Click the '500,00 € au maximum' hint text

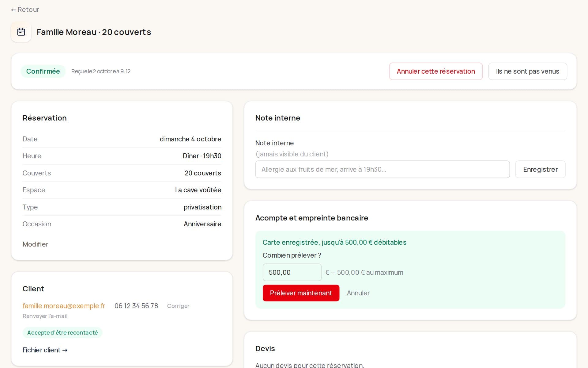pyautogui.click(x=370, y=272)
